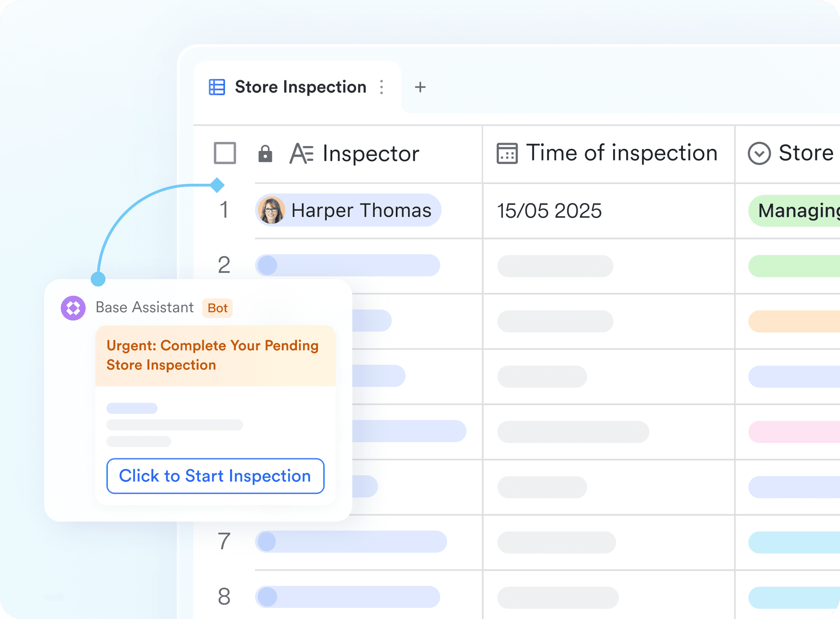
Task: Click the pink status pill in the Store column
Action: point(794,432)
